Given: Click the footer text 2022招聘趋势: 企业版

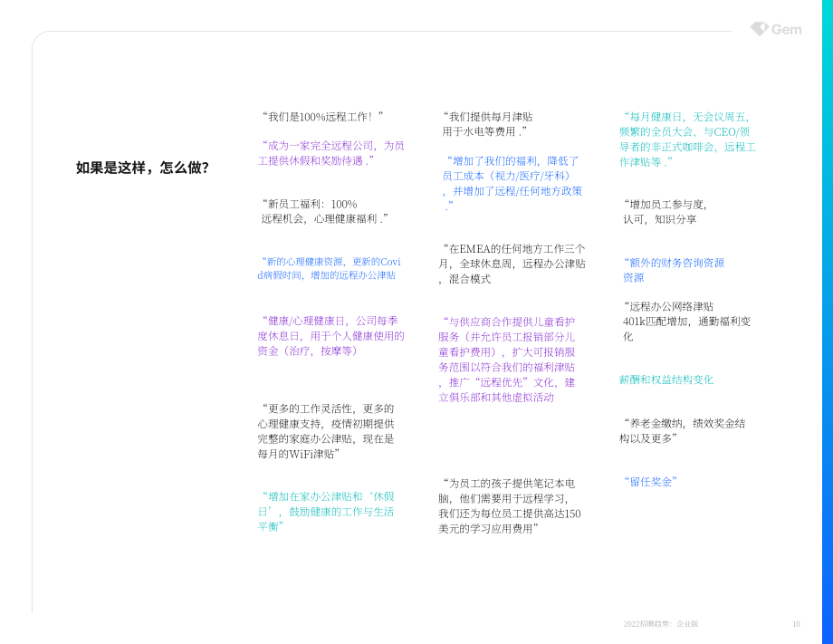Looking at the screenshot, I should click(x=661, y=624).
